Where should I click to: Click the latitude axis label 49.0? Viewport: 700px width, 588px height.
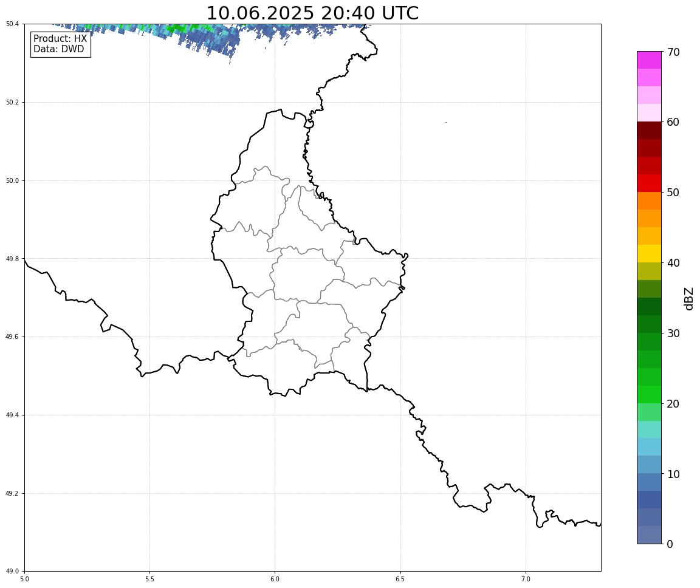click(12, 572)
